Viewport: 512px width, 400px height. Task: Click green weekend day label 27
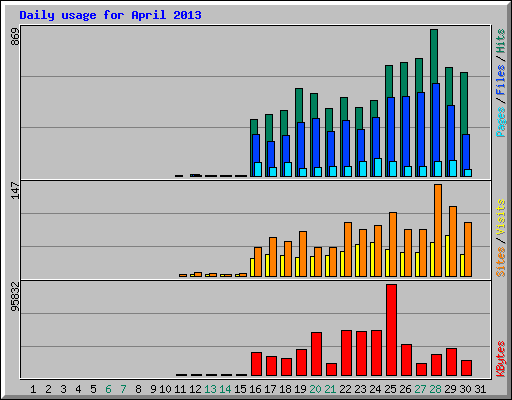tap(420, 389)
